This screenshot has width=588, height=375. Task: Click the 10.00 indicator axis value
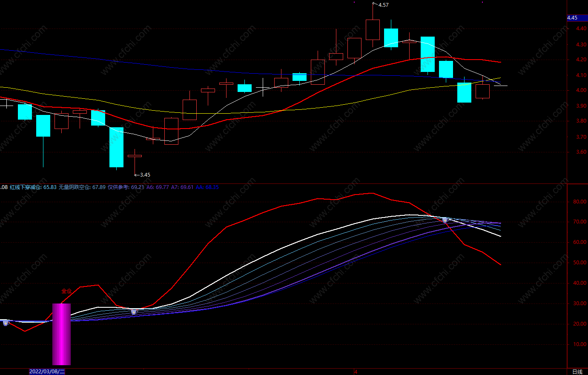click(579, 344)
